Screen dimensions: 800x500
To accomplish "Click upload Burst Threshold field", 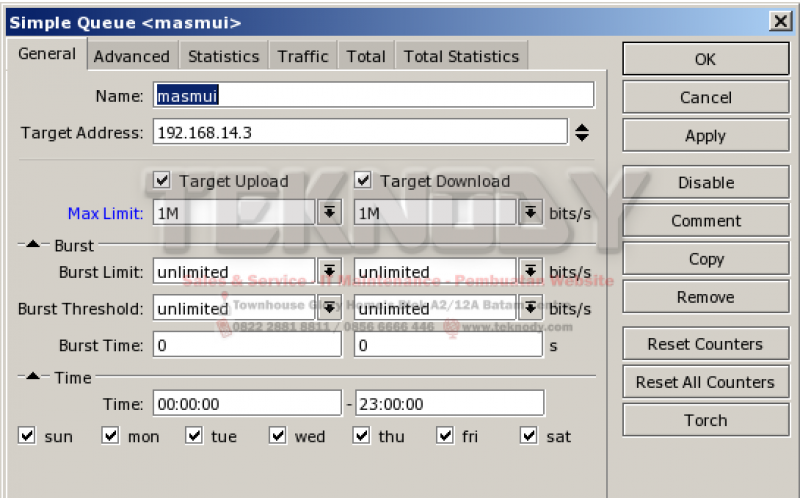I will click(x=234, y=308).
